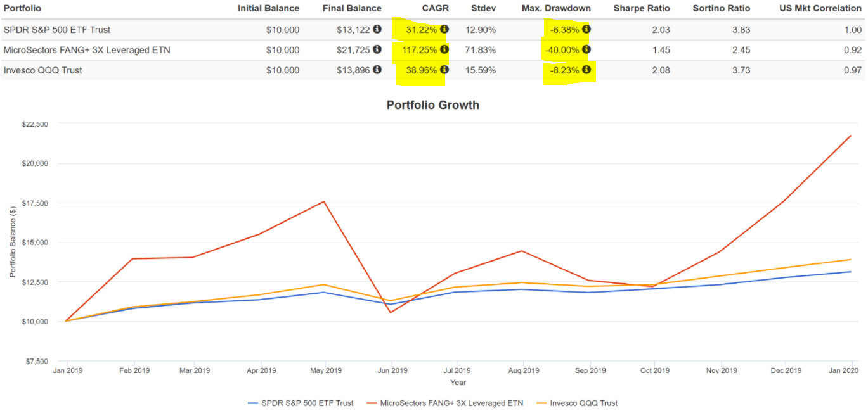868x411 pixels.
Task: Click the Jan 2019 x-axis label
Action: click(x=67, y=370)
